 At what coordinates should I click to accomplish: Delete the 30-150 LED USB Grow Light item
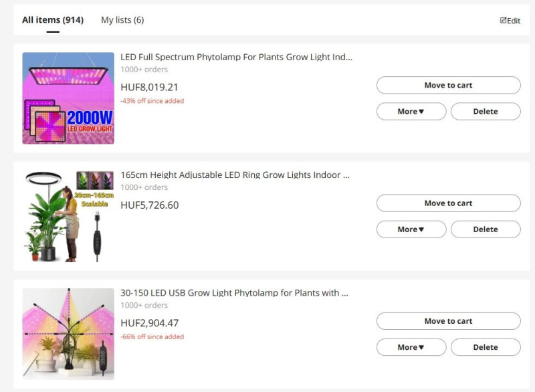(486, 347)
